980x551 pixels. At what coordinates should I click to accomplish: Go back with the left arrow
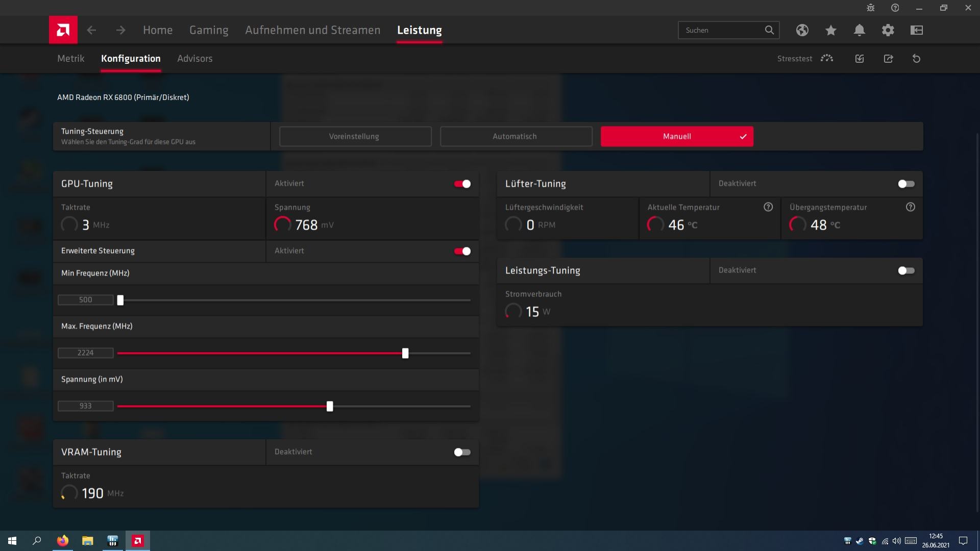91,30
